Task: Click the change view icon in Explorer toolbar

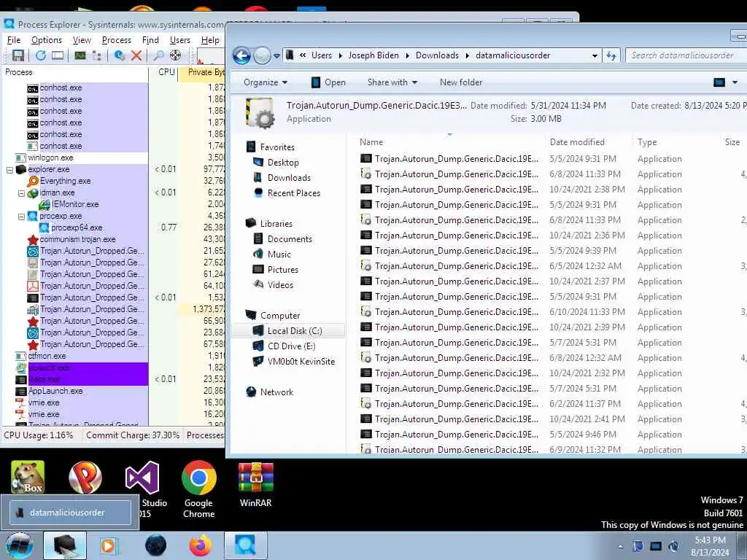Action: click(x=719, y=82)
